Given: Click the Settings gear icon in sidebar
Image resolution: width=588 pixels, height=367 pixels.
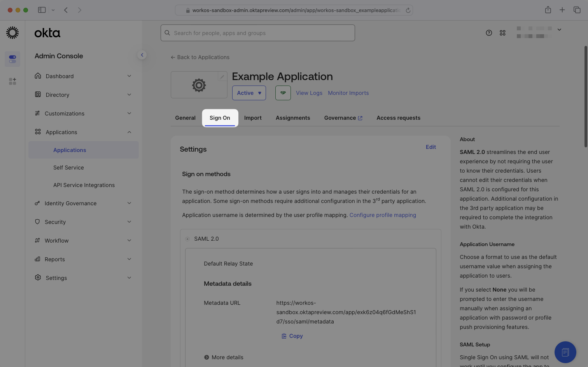Looking at the screenshot, I should pyautogui.click(x=38, y=278).
